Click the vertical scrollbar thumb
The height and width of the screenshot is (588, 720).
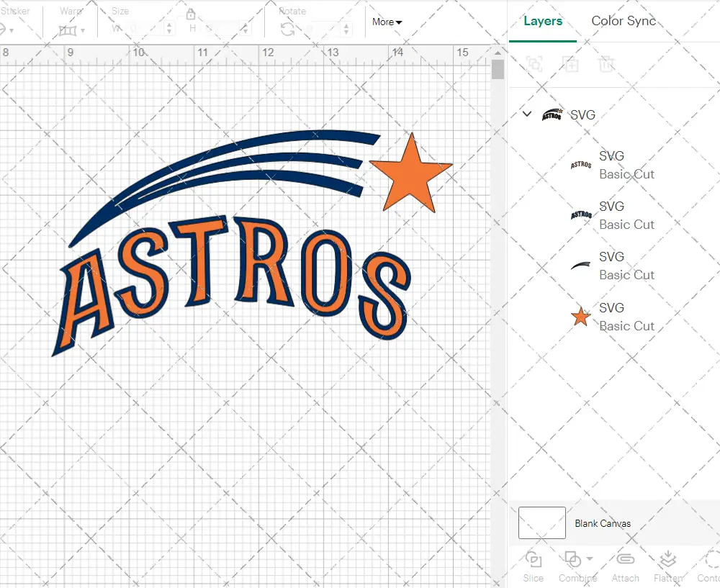point(498,70)
